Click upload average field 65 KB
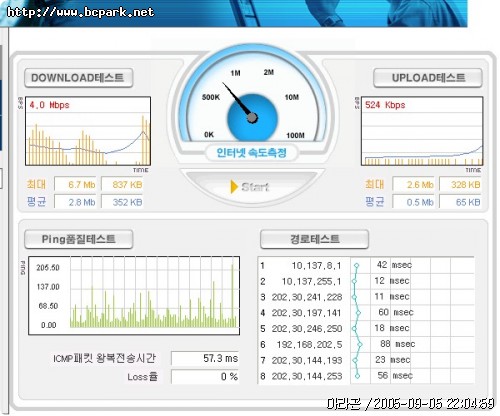 (460, 202)
